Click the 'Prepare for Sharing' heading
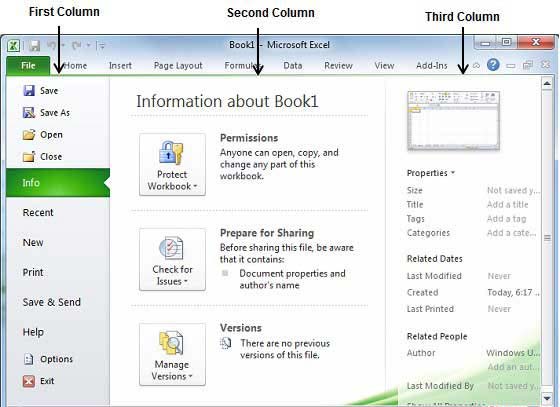 [x=267, y=233]
